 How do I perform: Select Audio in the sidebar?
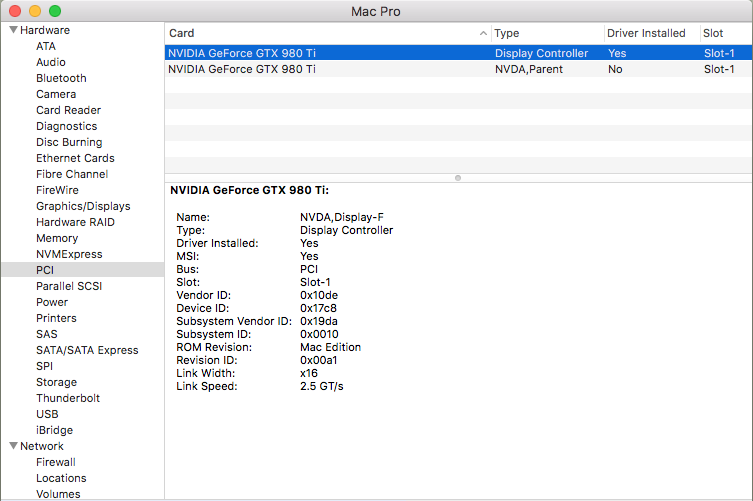[51, 62]
